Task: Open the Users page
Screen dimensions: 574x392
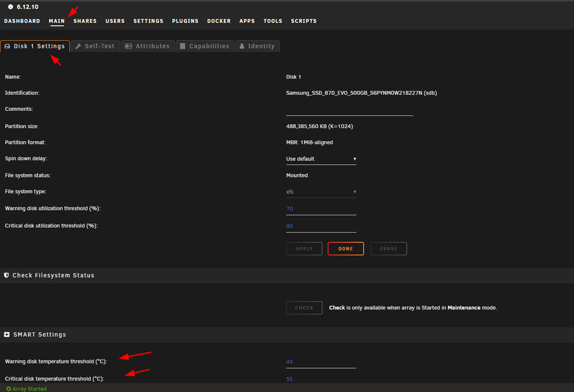Action: coord(115,21)
